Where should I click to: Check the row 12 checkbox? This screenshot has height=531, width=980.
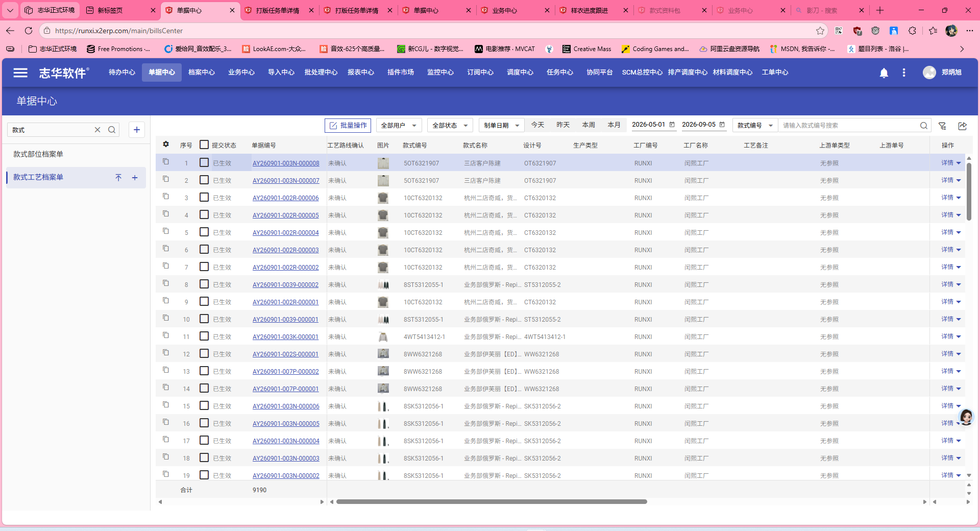[x=204, y=353]
